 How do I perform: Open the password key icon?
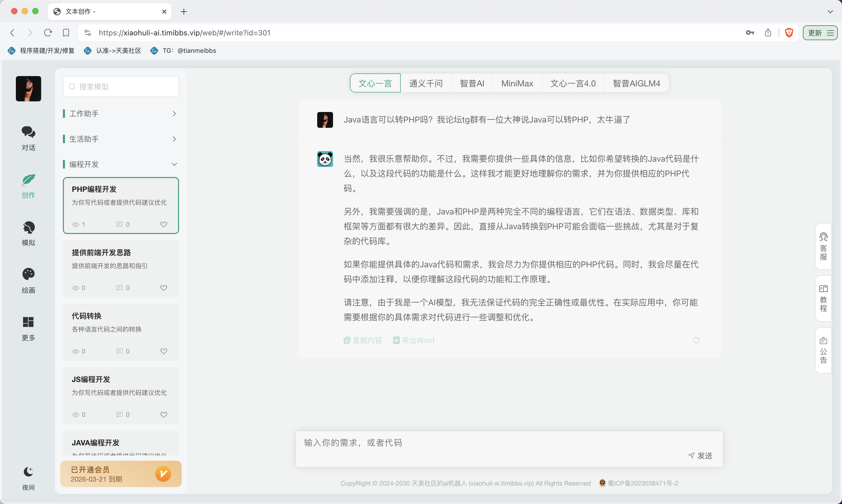750,32
